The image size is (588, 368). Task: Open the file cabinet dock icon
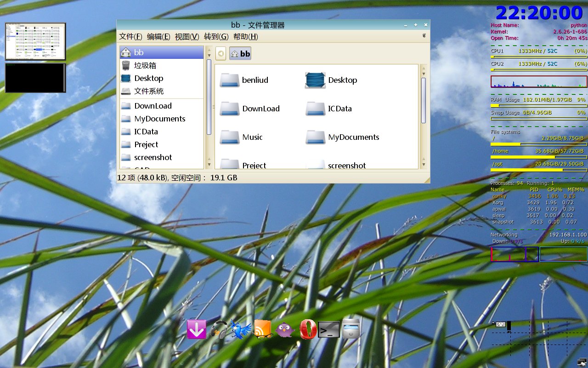[351, 328]
